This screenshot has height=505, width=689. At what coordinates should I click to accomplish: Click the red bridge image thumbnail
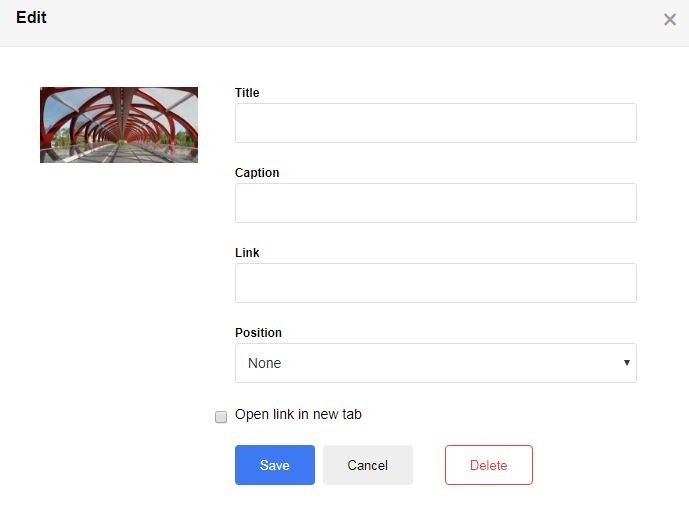coord(119,125)
